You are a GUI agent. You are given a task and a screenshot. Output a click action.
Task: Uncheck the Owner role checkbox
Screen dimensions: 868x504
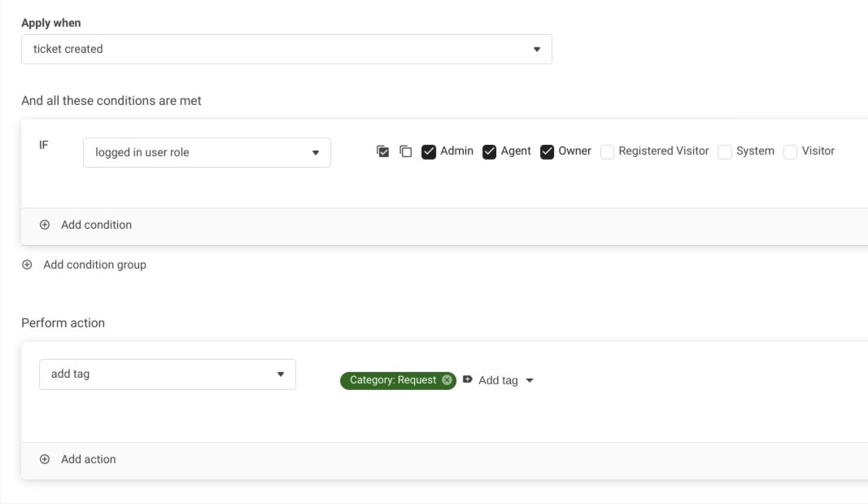click(547, 151)
